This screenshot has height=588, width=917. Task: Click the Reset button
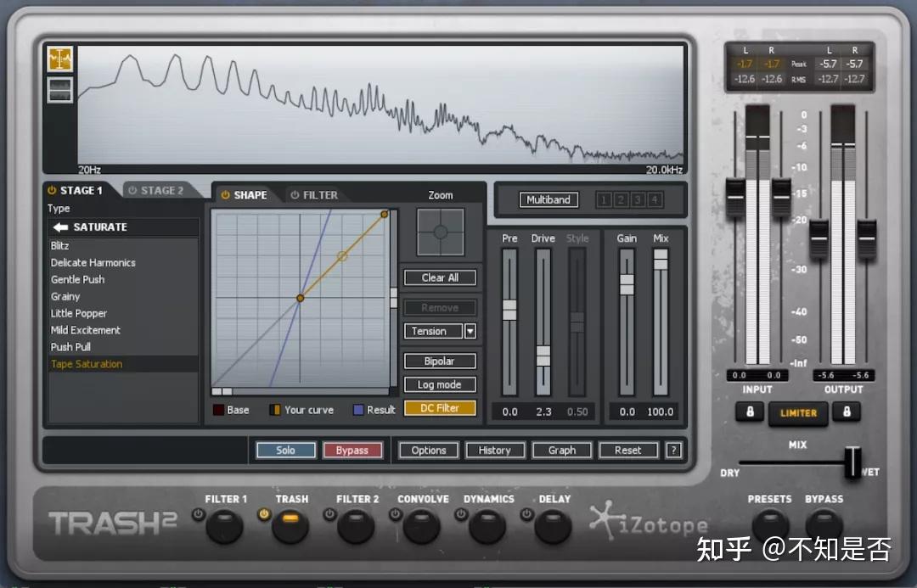tap(628, 450)
